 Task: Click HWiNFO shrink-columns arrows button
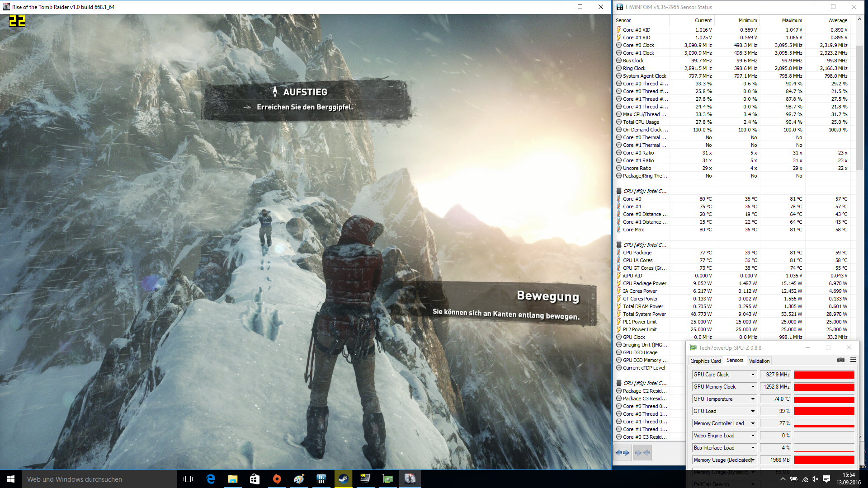click(642, 452)
